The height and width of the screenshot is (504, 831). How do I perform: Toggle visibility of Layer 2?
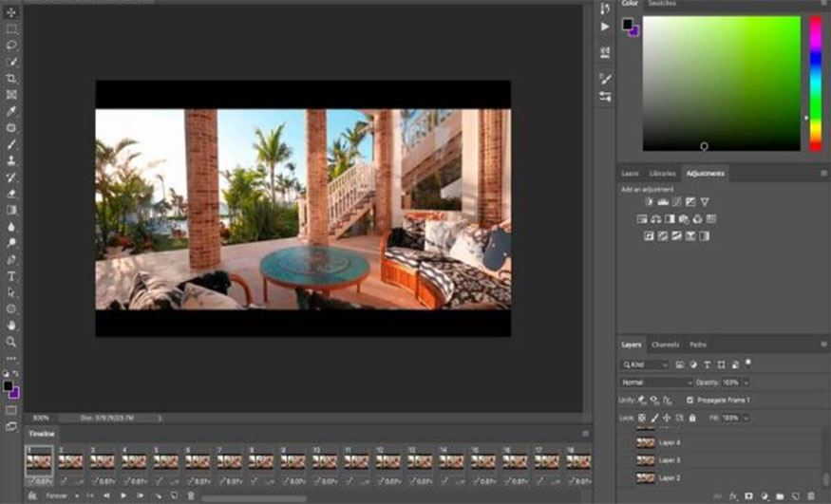tap(628, 477)
